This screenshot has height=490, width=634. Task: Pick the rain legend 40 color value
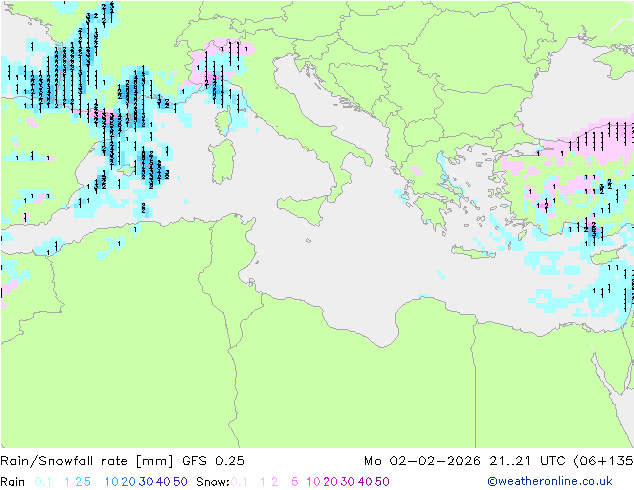click(163, 482)
